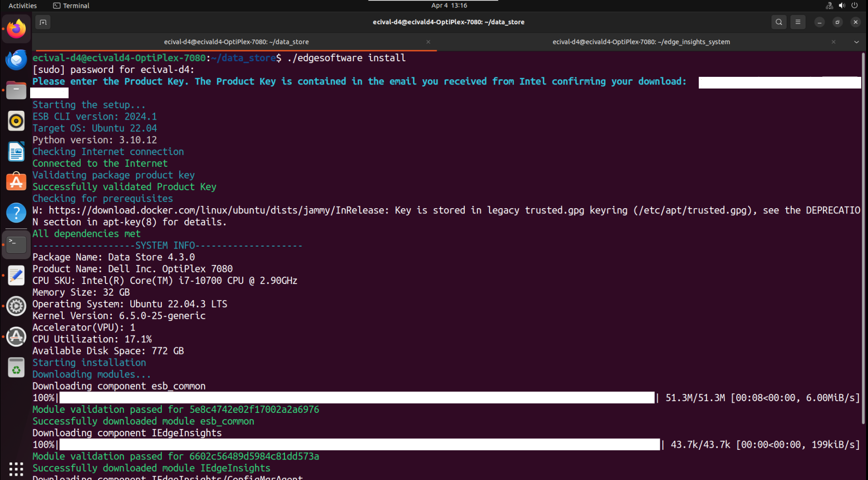Image resolution: width=868 pixels, height=480 pixels.
Task: Switch to the ~/edge_insights_system tab
Action: click(641, 42)
